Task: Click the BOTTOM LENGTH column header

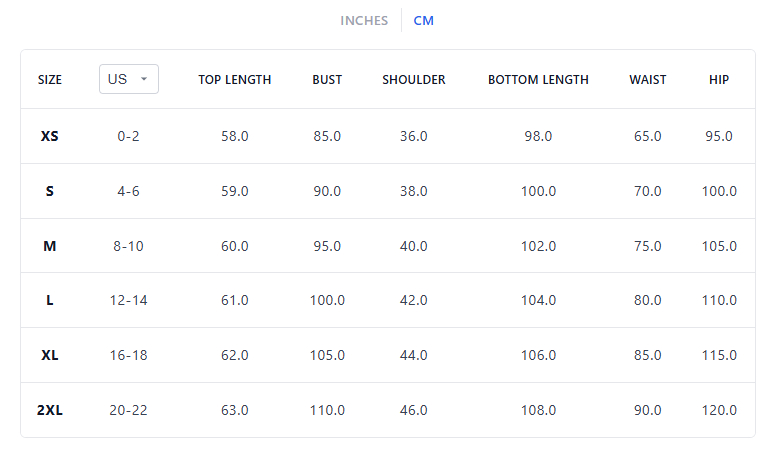Action: pyautogui.click(x=538, y=80)
